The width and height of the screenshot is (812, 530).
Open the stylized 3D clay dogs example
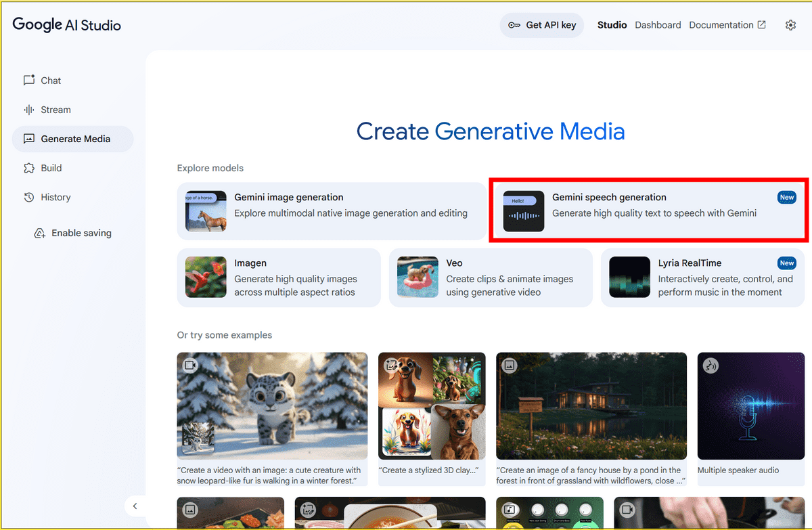(x=432, y=406)
